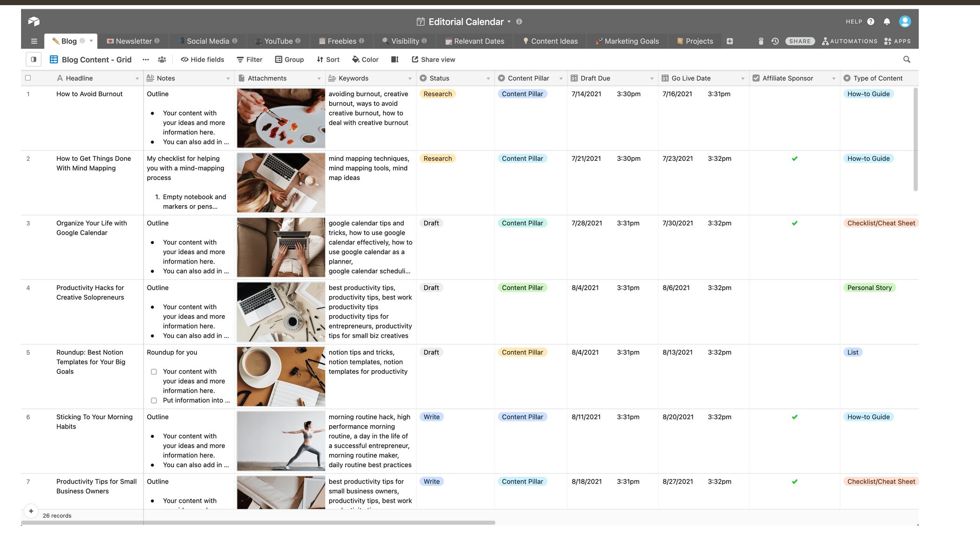The height and width of the screenshot is (557, 980).
Task: Click the row height icon
Action: [x=395, y=59]
